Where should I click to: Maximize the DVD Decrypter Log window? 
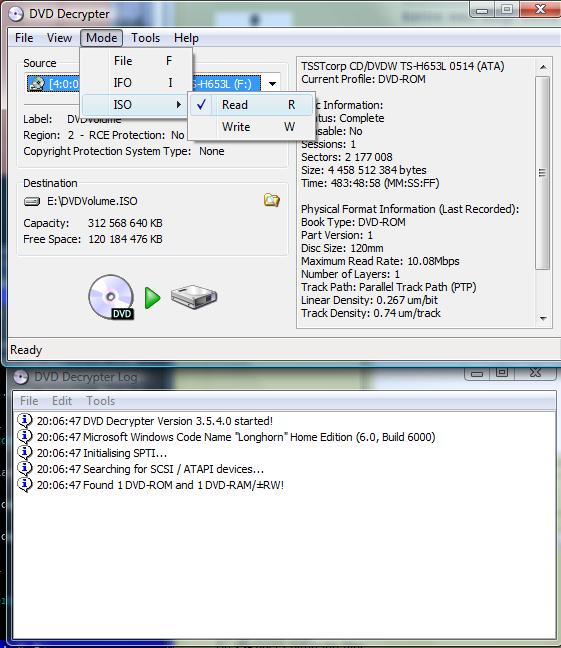pyautogui.click(x=502, y=373)
